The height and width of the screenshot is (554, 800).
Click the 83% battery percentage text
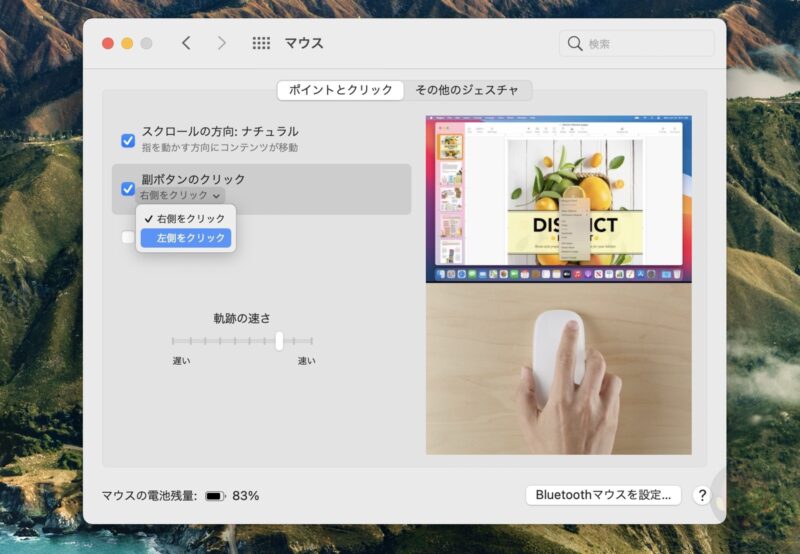pos(245,496)
